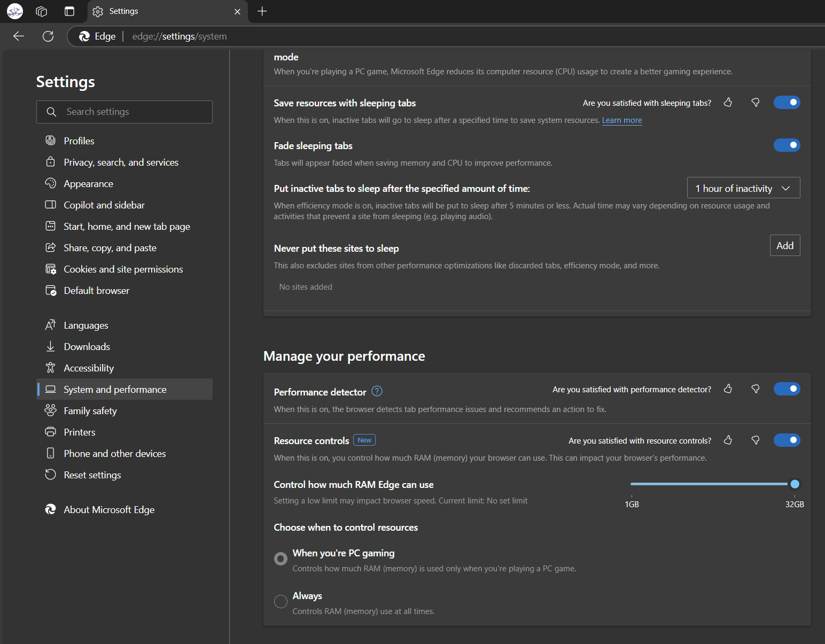Open Start, home, and new tab page

[124, 226]
